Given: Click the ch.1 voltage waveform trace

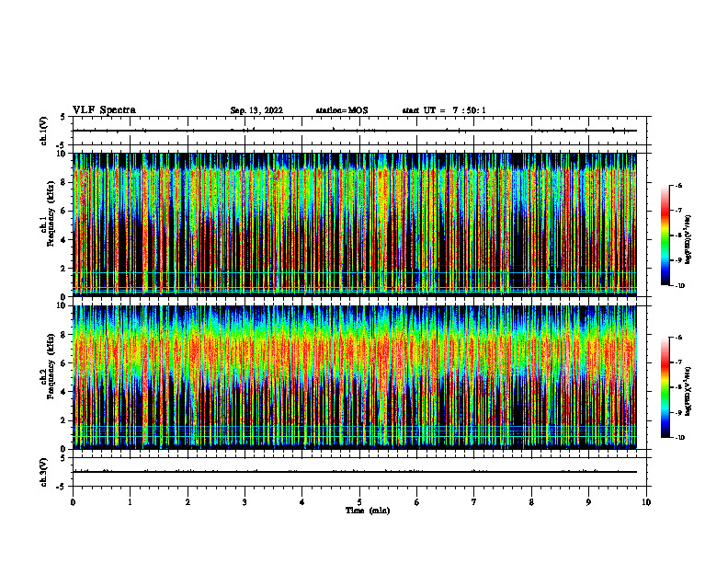Looking at the screenshot, I should coord(355,131).
